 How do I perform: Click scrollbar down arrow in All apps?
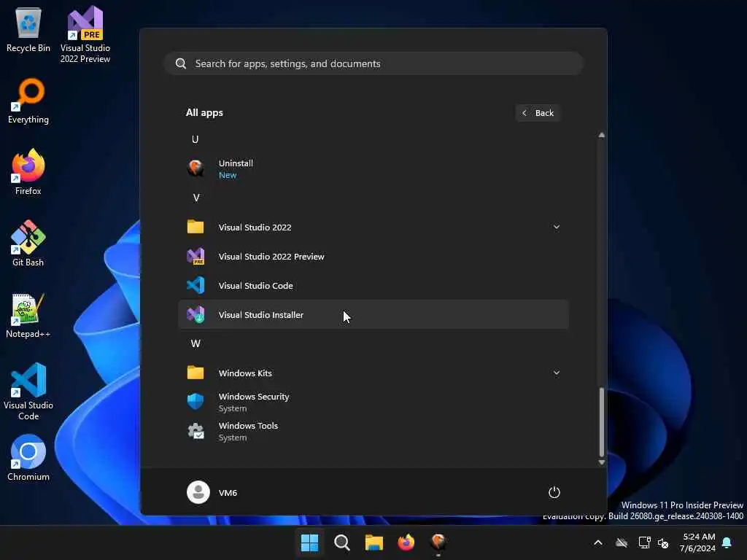coord(602,462)
